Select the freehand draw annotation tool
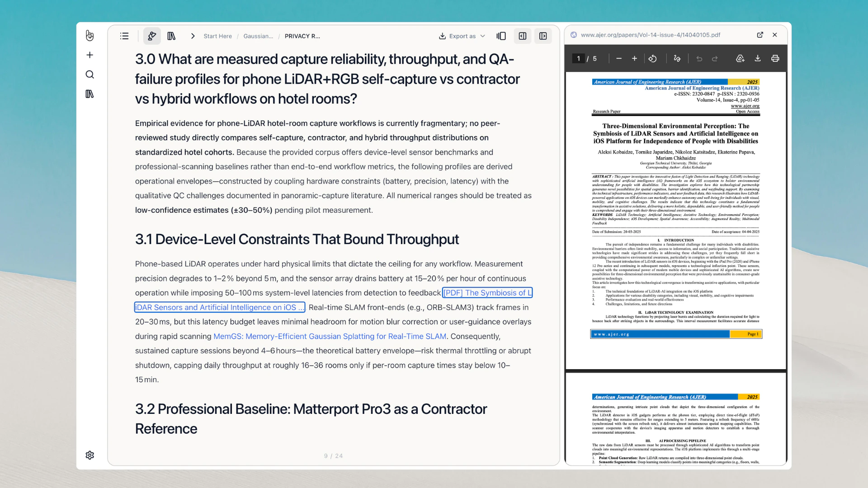Viewport: 868px width, 488px height. [677, 59]
